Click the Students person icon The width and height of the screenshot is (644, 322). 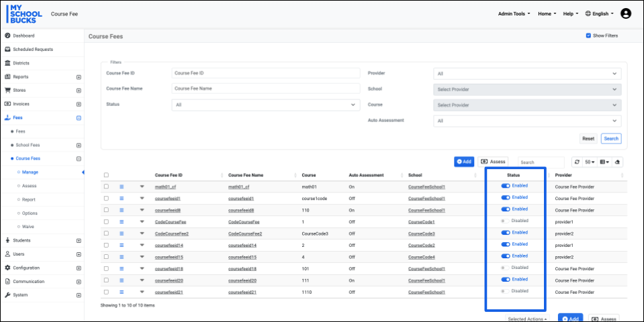(7, 240)
